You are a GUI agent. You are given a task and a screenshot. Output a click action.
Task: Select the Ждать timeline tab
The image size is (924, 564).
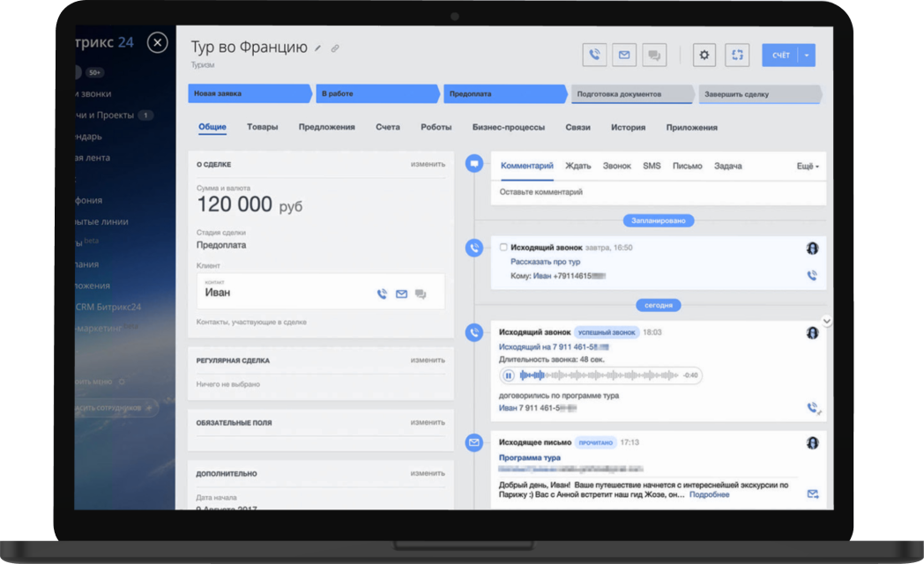pos(578,166)
